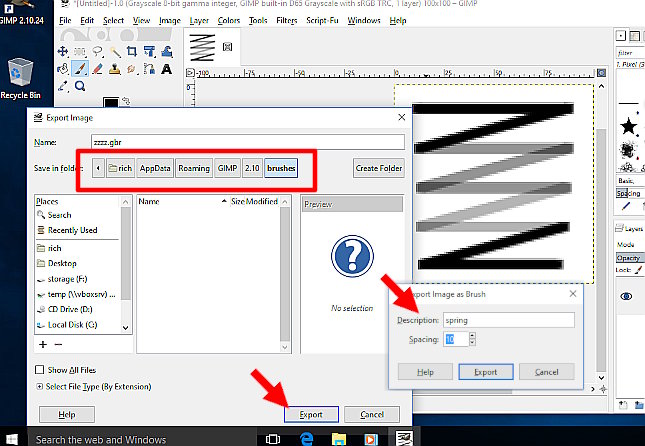The width and height of the screenshot is (645, 446).
Task: Choose the splatter brush in Brushes panel
Action: click(x=628, y=150)
